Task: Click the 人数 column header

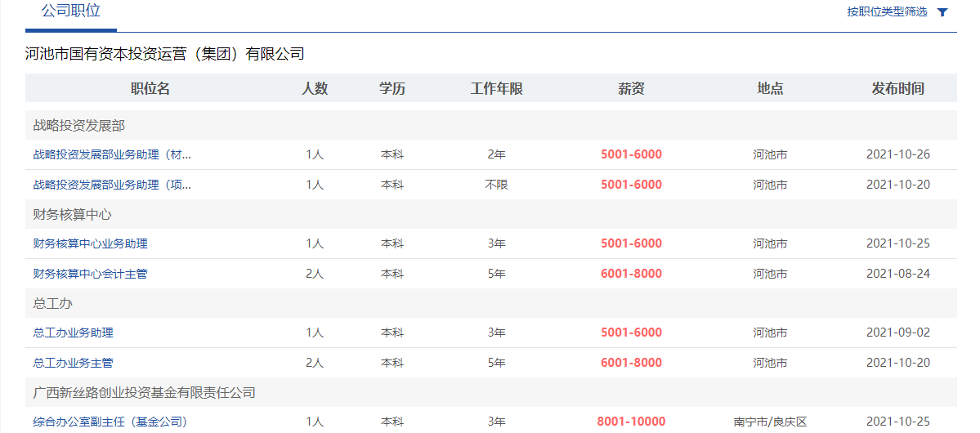Action: click(x=315, y=89)
